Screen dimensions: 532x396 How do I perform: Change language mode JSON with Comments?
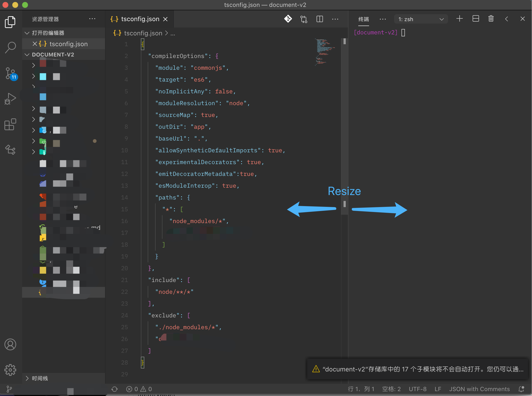479,389
